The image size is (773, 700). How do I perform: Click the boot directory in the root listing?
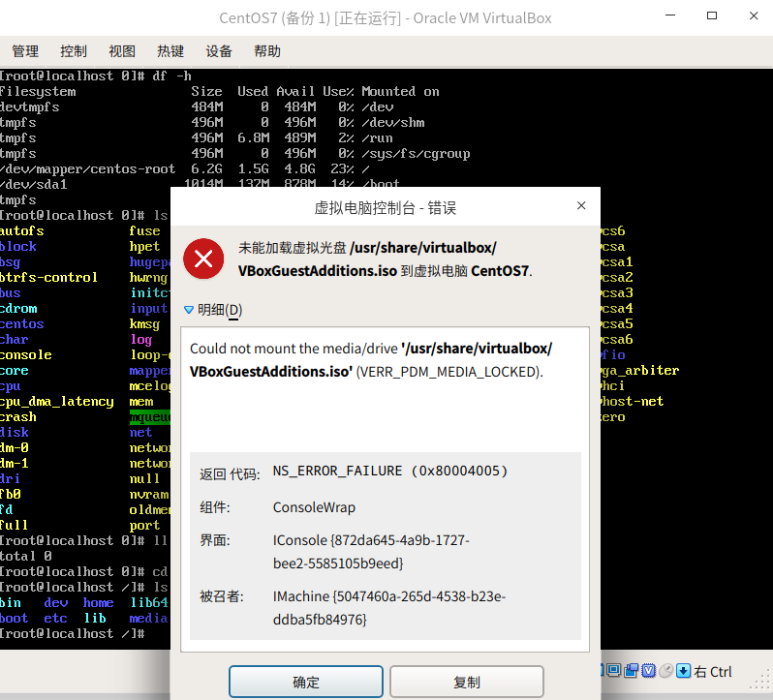(15, 619)
